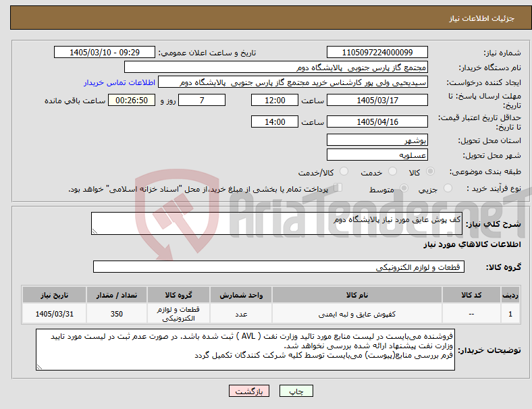Click the کد کالا column header
The height and width of the screenshot is (409, 532).
click(x=471, y=295)
